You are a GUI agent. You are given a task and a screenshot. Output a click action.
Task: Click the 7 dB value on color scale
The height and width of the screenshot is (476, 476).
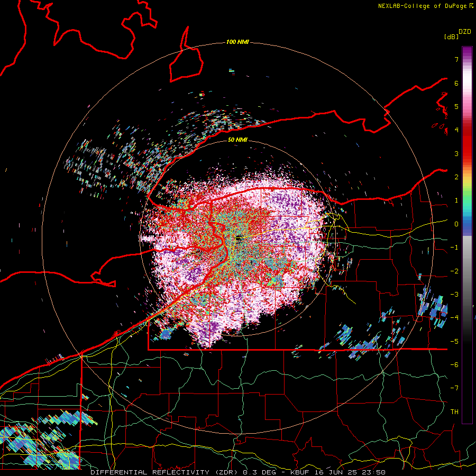tap(456, 59)
